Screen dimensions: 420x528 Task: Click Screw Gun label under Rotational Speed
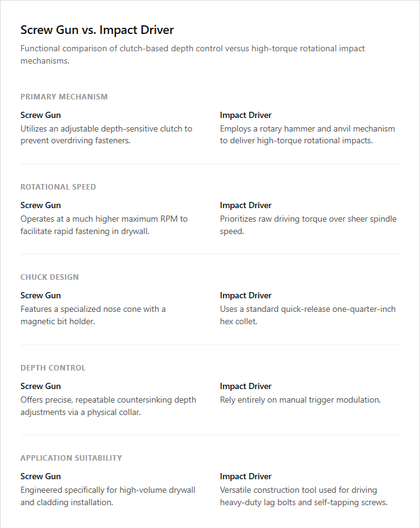(41, 206)
